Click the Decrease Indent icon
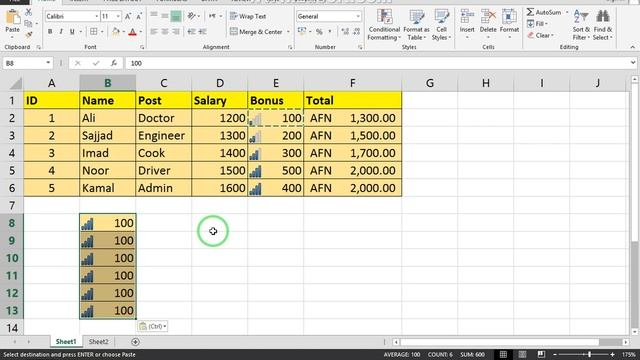This screenshot has height=360, width=640. (x=191, y=31)
